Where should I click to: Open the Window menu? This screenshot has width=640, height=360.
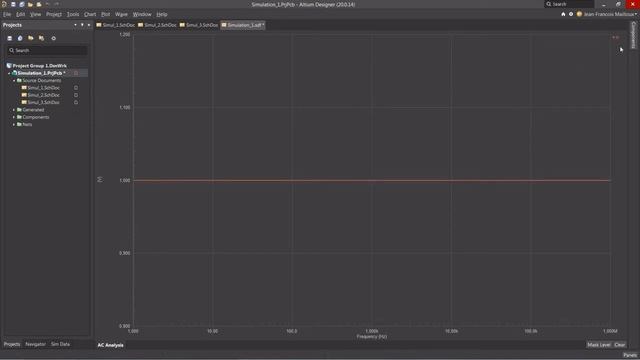click(x=142, y=14)
